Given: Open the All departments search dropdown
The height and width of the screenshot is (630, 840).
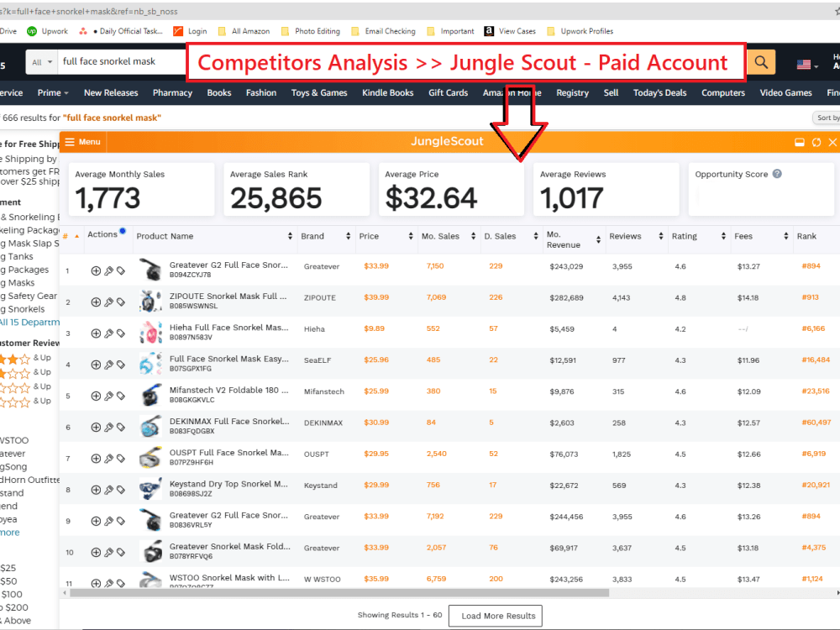Looking at the screenshot, I should [42, 62].
